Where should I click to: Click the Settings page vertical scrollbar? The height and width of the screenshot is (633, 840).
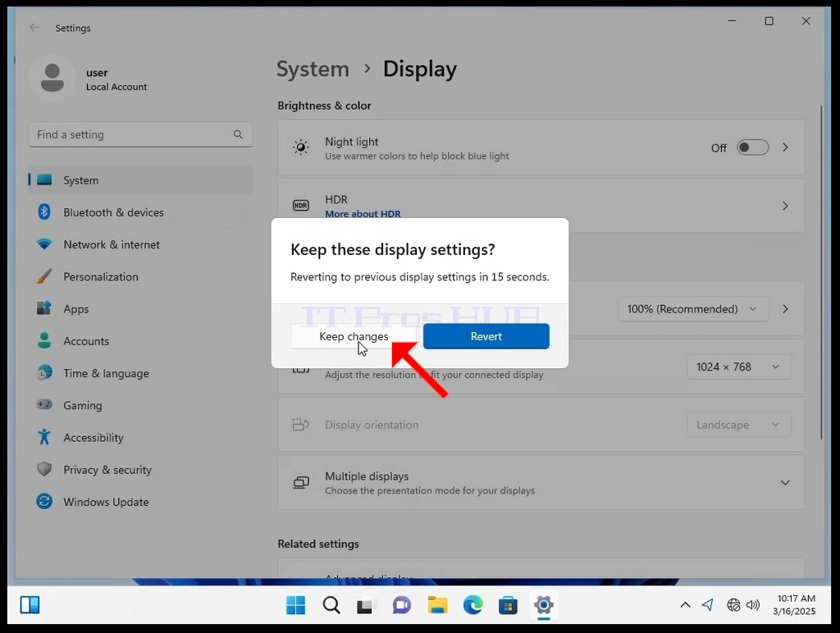820,273
